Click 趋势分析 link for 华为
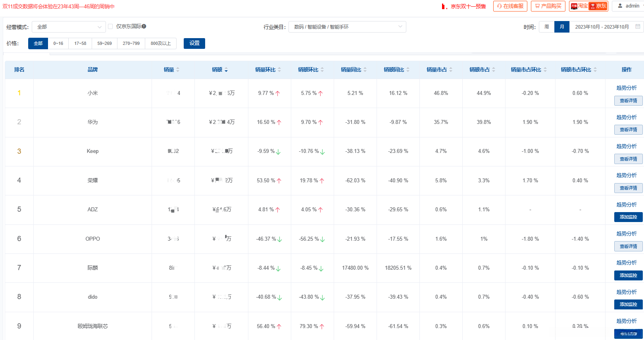The height and width of the screenshot is (340, 644). coord(627,117)
